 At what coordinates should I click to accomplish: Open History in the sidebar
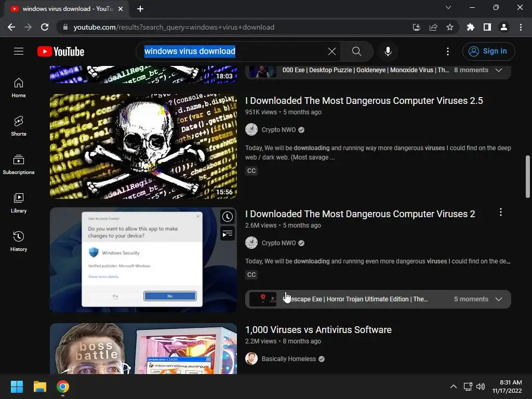(19, 241)
